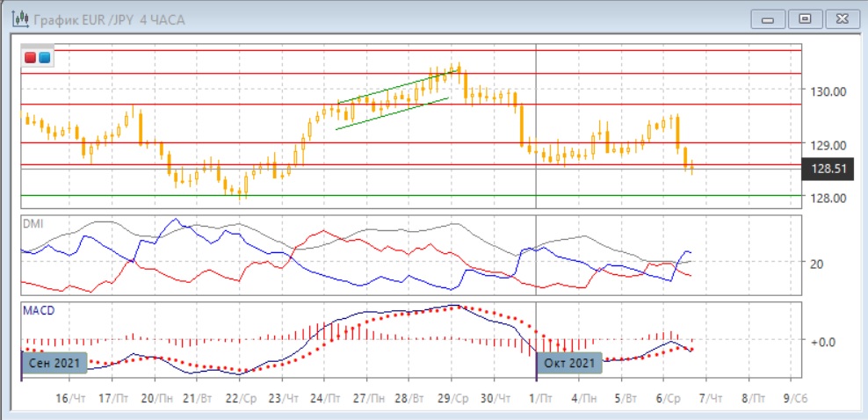Click the 29/Ср date on the time axis
The width and height of the screenshot is (868, 420).
pos(451,398)
